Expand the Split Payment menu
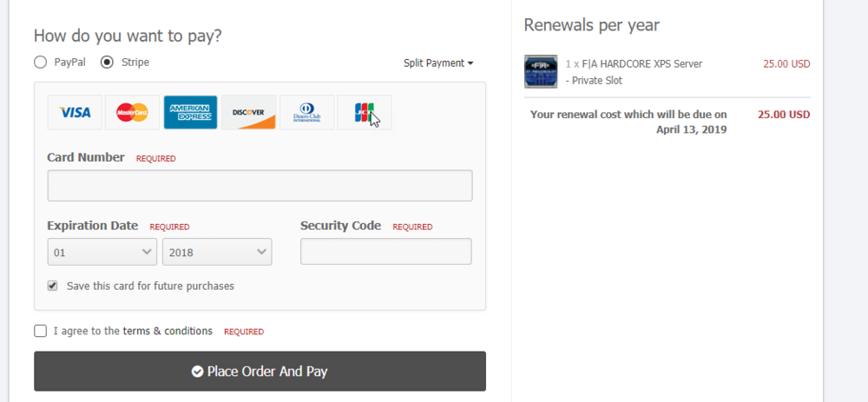 (x=438, y=63)
